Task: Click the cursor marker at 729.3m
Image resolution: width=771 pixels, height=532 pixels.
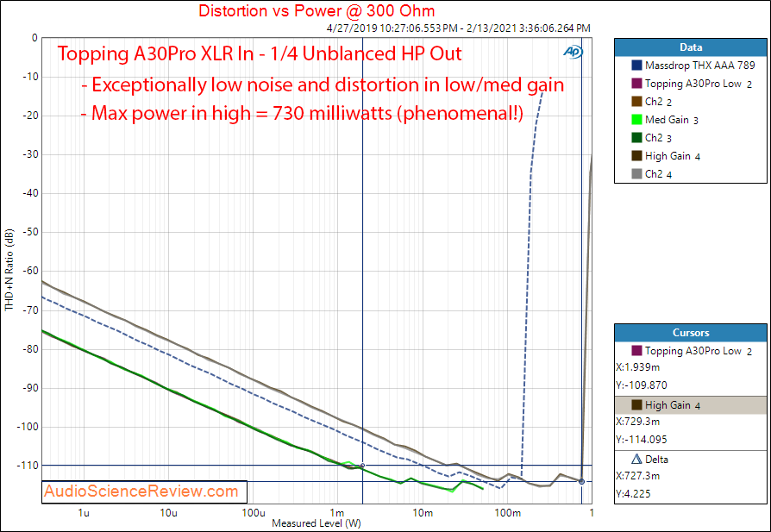Action: pos(581,481)
